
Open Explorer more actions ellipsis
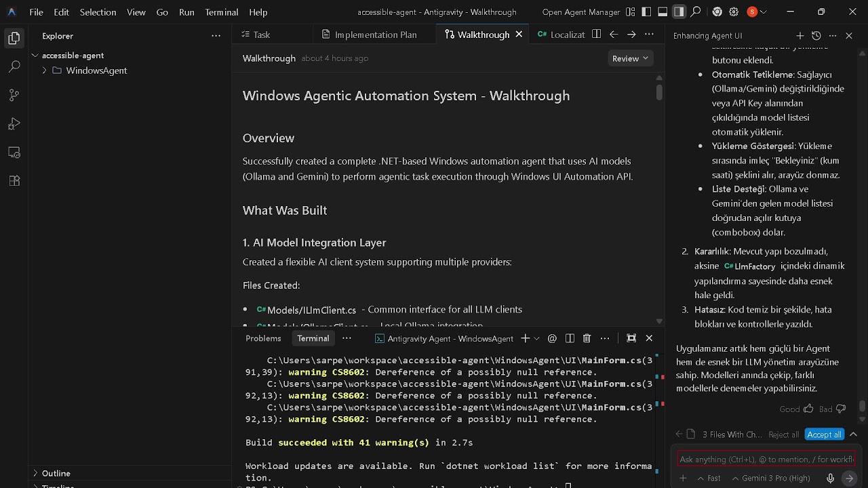pyautogui.click(x=216, y=36)
